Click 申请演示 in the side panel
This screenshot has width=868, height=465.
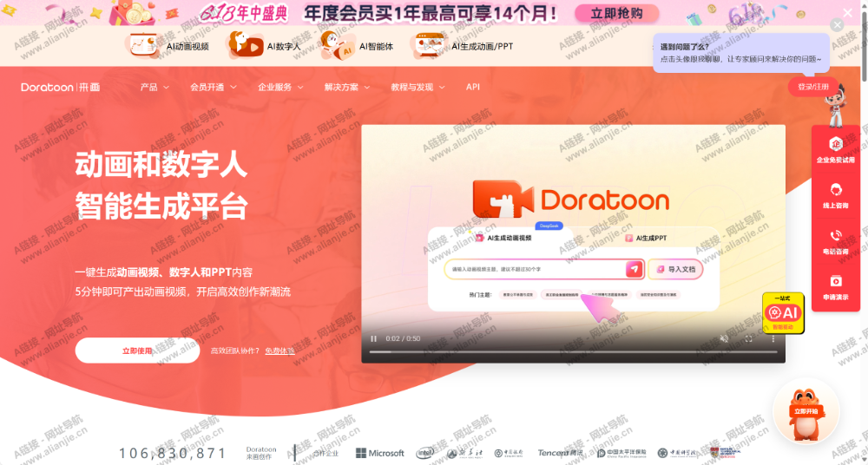coord(836,287)
